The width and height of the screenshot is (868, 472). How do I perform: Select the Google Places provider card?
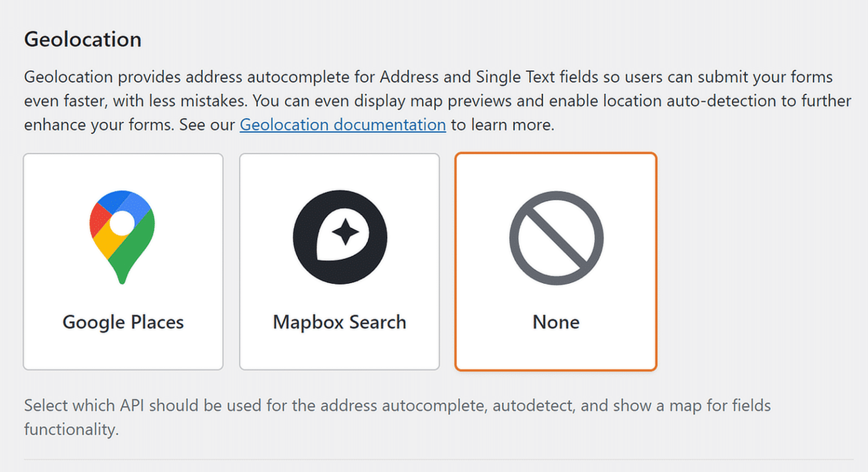pyautogui.click(x=123, y=261)
